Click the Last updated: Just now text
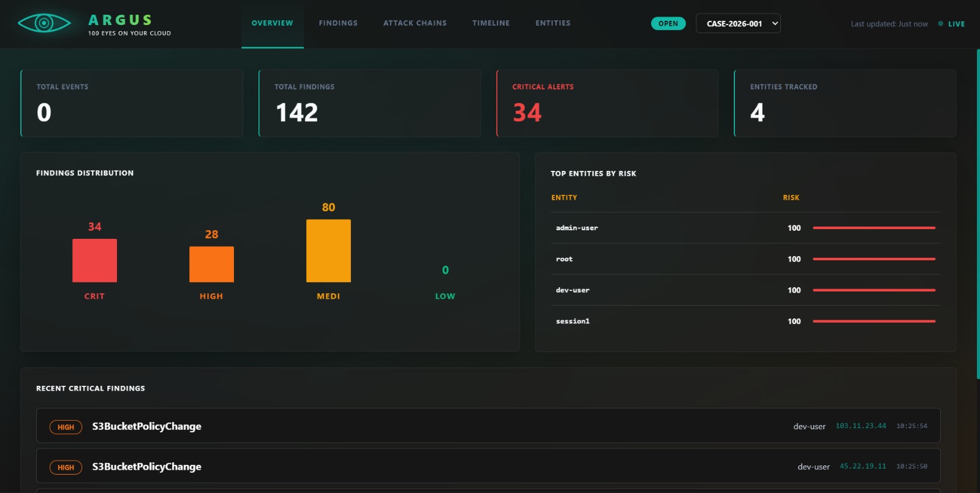The height and width of the screenshot is (493, 980). (x=889, y=24)
